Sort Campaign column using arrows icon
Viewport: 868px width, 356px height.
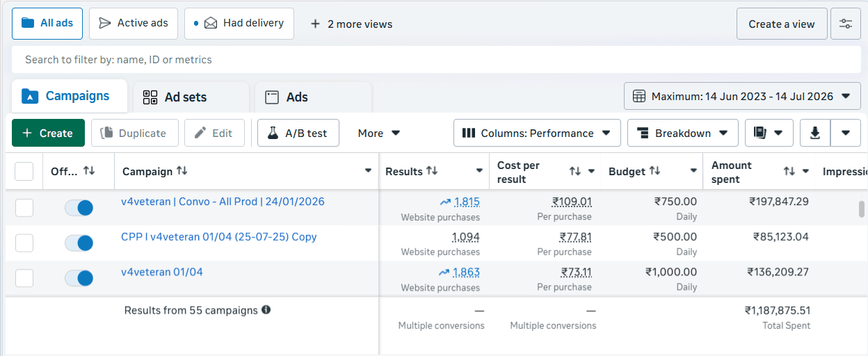click(182, 171)
